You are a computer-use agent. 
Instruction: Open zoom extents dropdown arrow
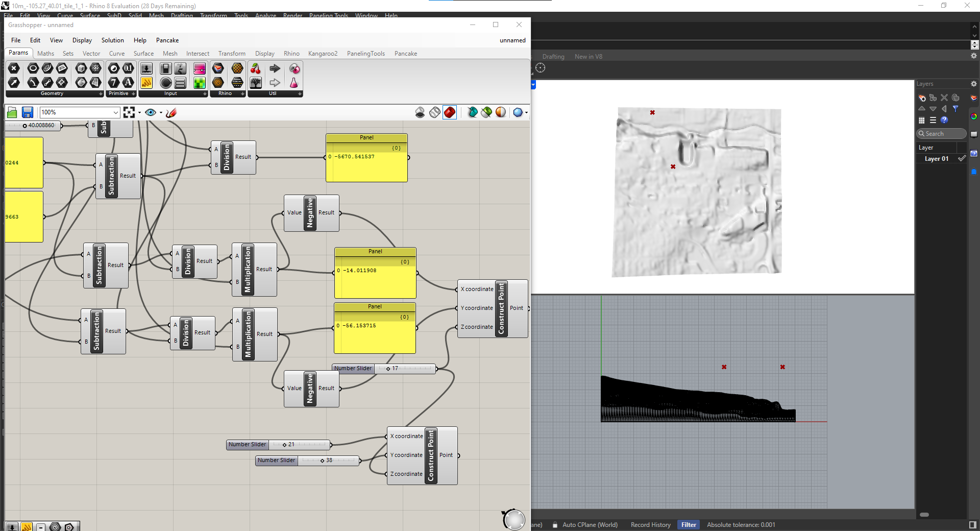pos(139,112)
